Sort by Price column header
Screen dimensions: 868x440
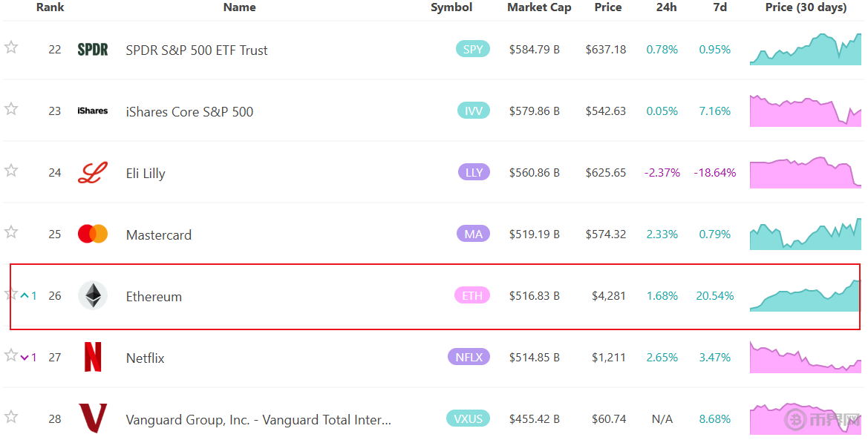608,7
